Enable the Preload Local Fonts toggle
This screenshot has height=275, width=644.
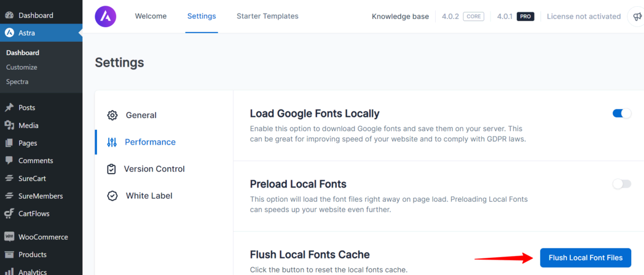tap(621, 184)
